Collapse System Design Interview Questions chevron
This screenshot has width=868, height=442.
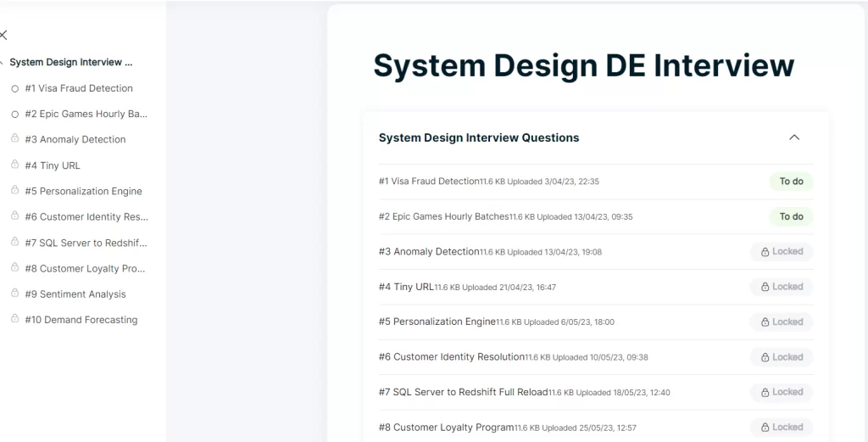[x=793, y=137]
